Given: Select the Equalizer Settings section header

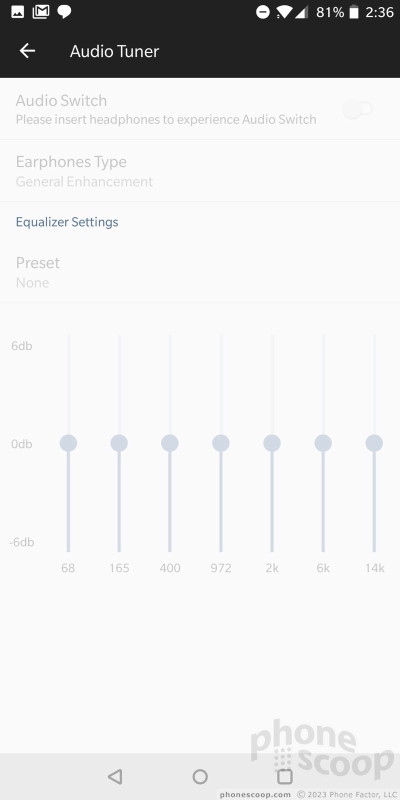Looking at the screenshot, I should click(x=67, y=222).
